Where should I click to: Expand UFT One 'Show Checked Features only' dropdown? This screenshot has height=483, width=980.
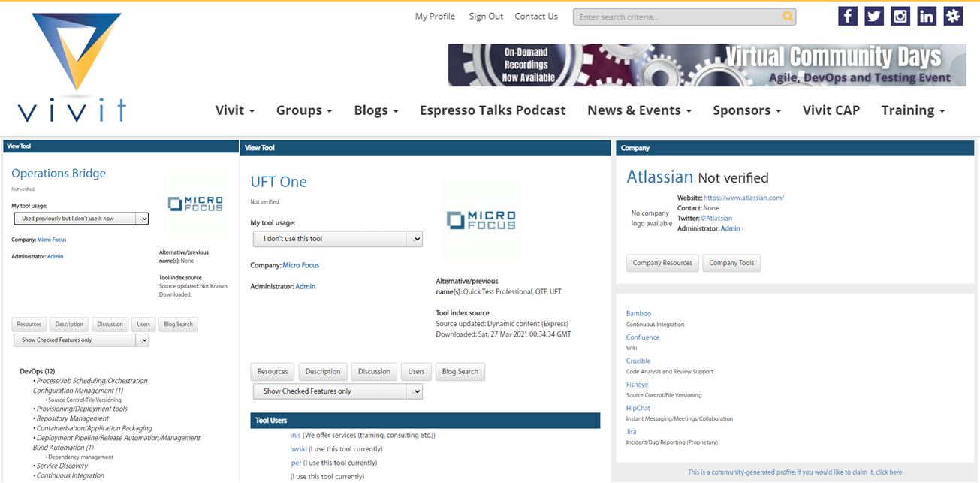[x=338, y=391]
